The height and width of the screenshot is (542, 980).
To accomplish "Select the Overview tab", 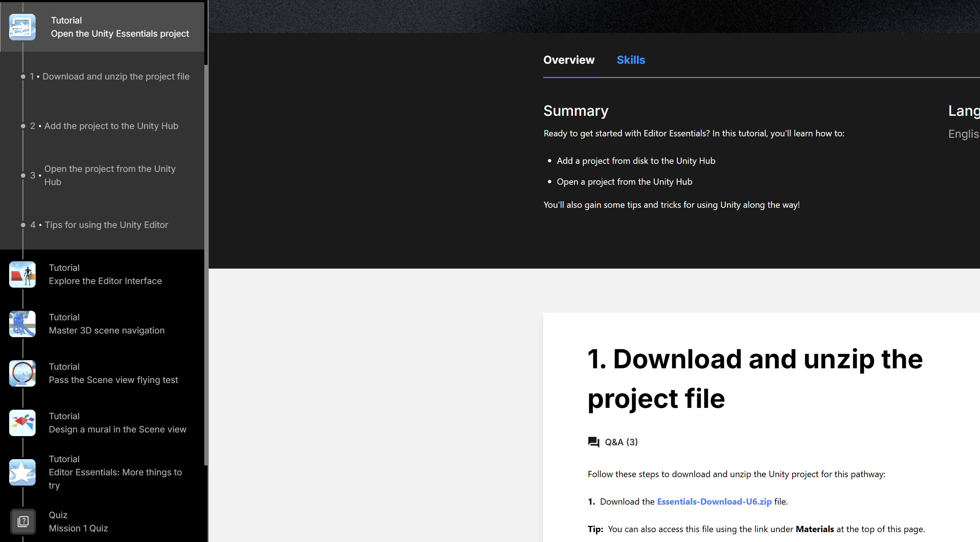I will [569, 60].
